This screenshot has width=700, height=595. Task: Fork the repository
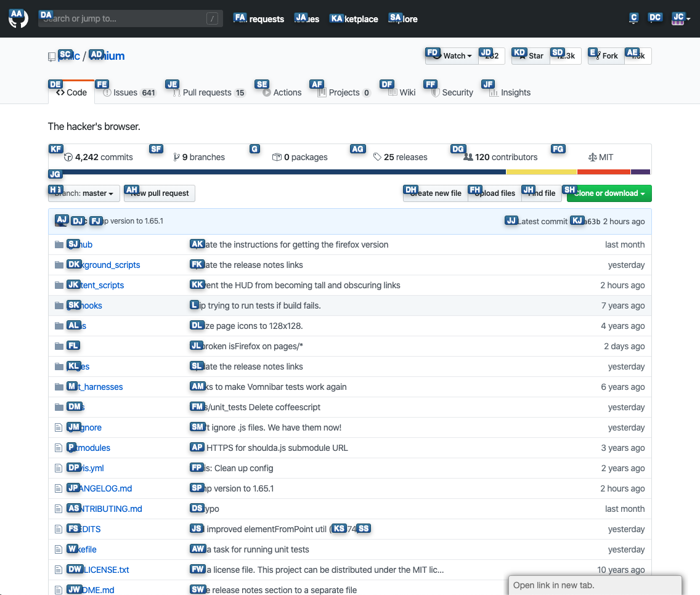[x=606, y=56]
